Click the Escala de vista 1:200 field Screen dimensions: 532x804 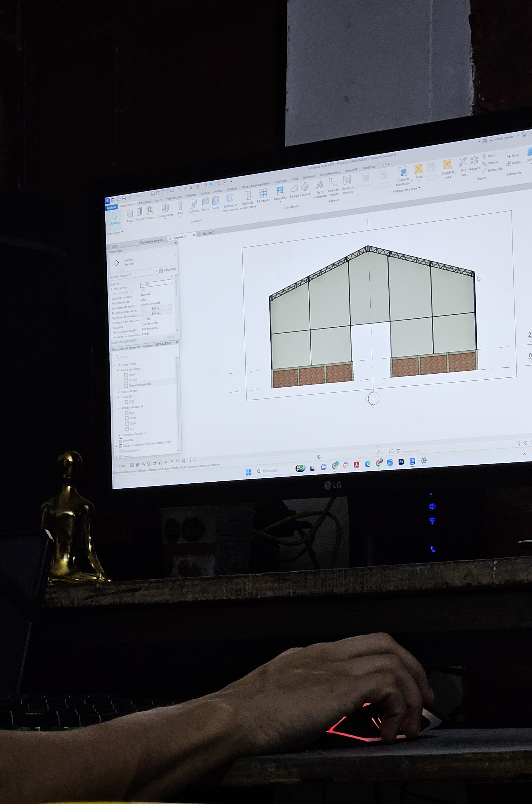(156, 283)
